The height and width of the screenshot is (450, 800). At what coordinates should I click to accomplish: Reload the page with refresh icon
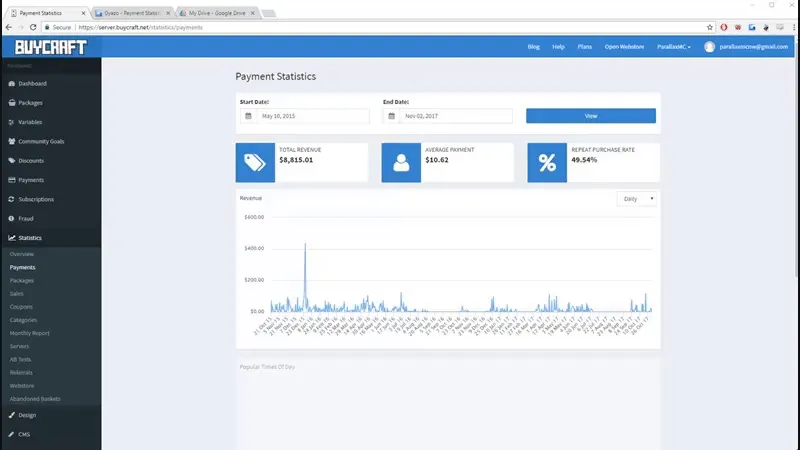(33, 27)
